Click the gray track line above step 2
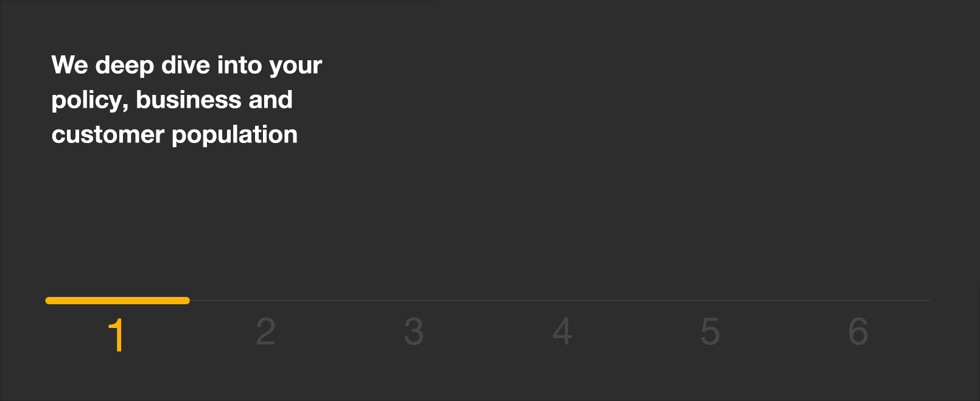Screen dimensions: 980x401 [265, 300]
